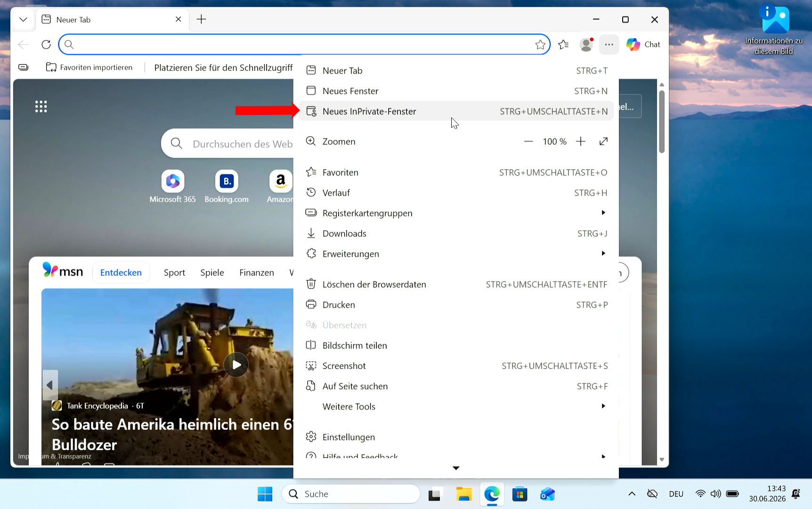
Task: Select the Spiele tab
Action: tap(212, 272)
